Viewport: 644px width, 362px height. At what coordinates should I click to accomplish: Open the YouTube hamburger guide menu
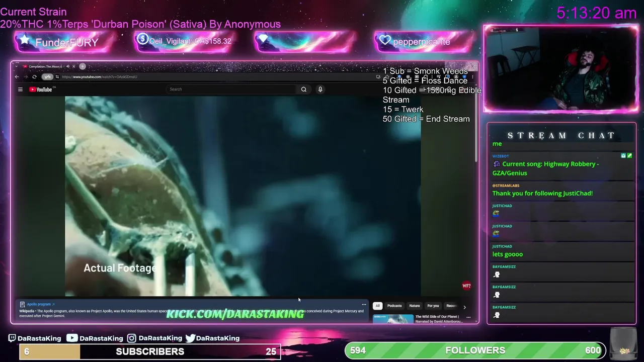tap(20, 89)
